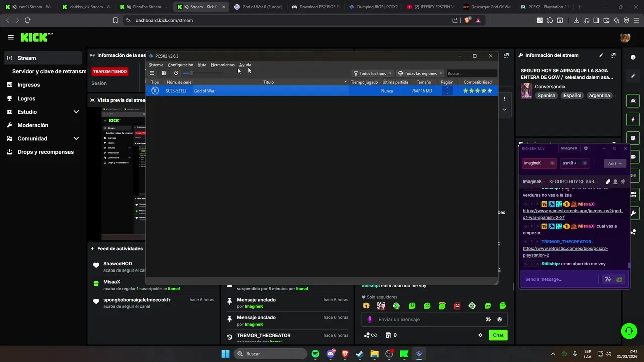Open Kick hamburger navigation menu
This screenshot has height=362, width=644.
click(x=11, y=37)
